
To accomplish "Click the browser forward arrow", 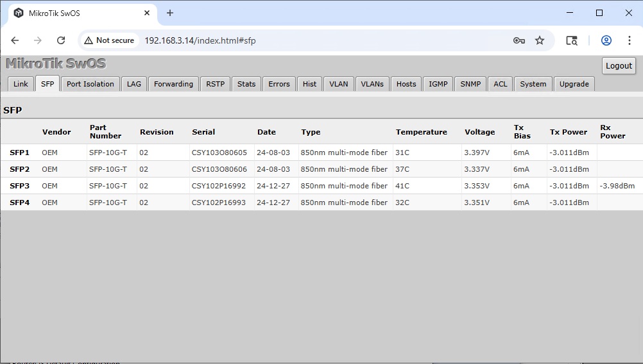I will pos(38,40).
